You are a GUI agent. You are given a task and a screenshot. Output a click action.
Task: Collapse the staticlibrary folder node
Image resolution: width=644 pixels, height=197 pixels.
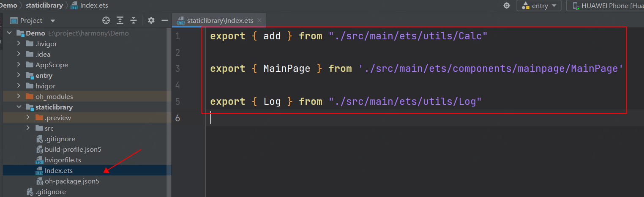19,107
